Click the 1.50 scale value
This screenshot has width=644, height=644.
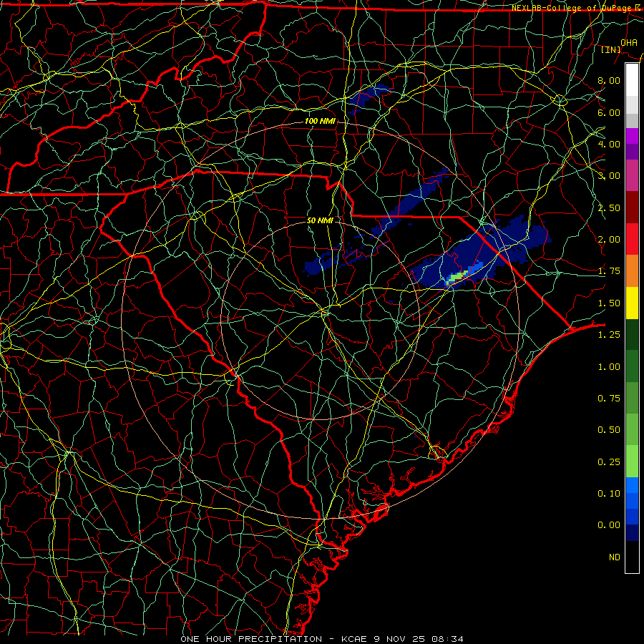pyautogui.click(x=609, y=303)
